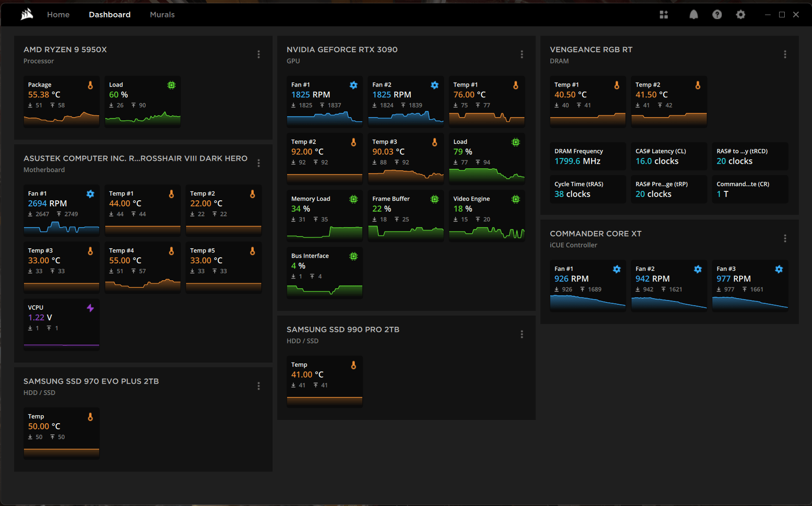Click Memory Load chip icon

tap(353, 199)
